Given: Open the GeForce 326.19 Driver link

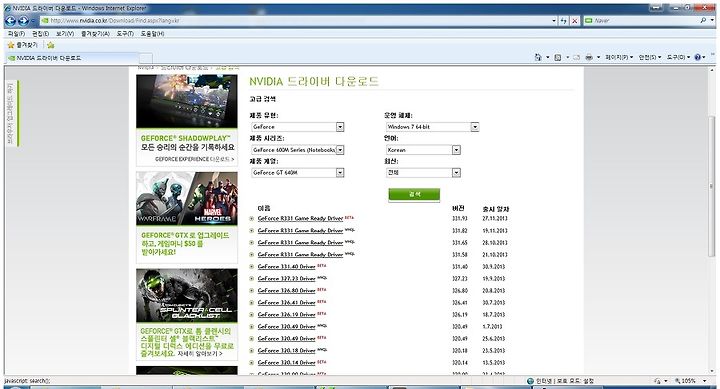Looking at the screenshot, I should [x=287, y=315].
